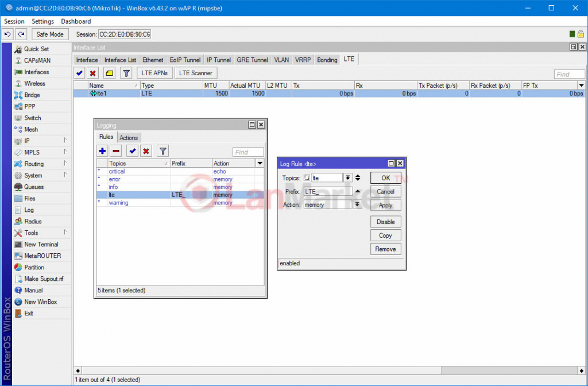Click the red X disable icon in the Interface List toolbar

coord(92,73)
